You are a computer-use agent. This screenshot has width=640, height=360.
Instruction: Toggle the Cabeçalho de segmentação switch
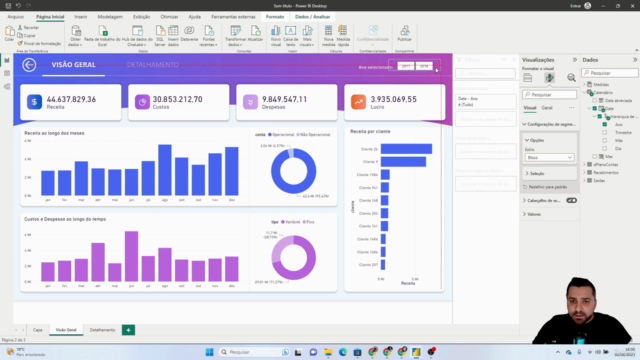tap(571, 200)
